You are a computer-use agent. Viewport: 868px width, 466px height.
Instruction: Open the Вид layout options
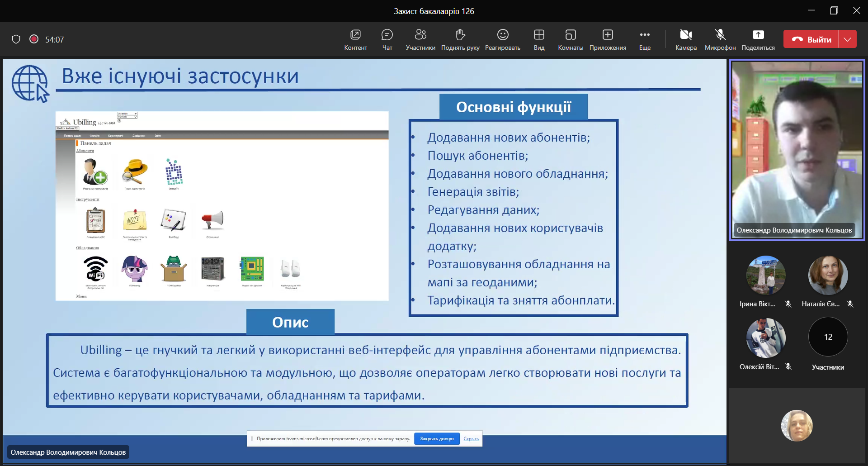coord(539,39)
